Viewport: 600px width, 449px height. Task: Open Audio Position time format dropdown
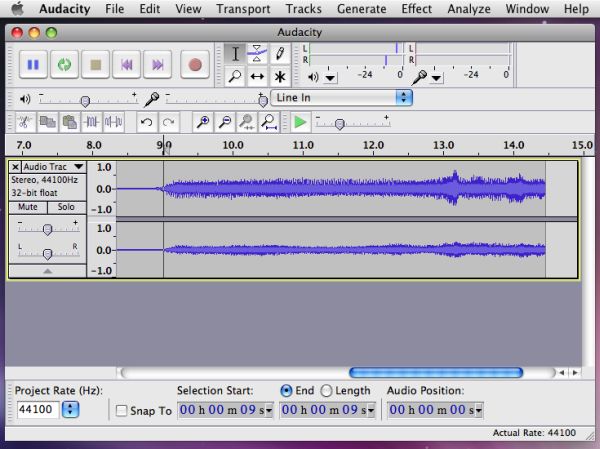478,411
